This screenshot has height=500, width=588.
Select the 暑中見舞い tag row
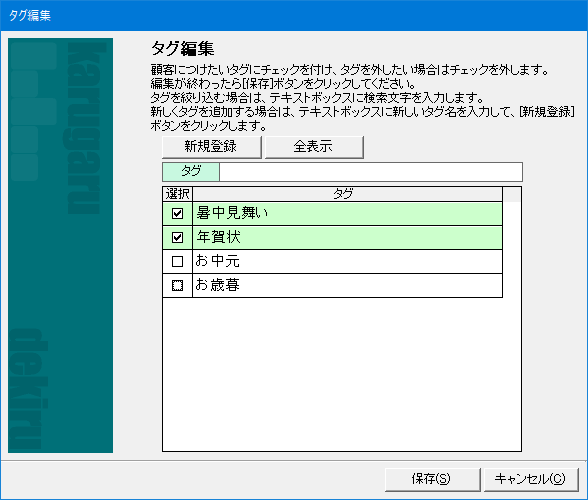click(x=332, y=213)
